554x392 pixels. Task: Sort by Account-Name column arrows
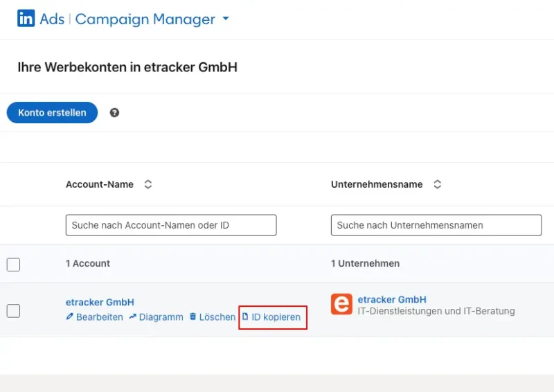(148, 185)
